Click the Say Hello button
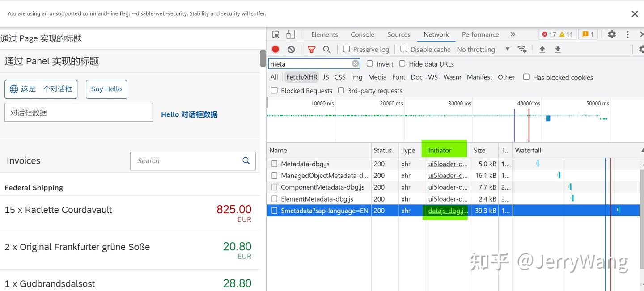The height and width of the screenshot is (291, 644). click(x=106, y=89)
